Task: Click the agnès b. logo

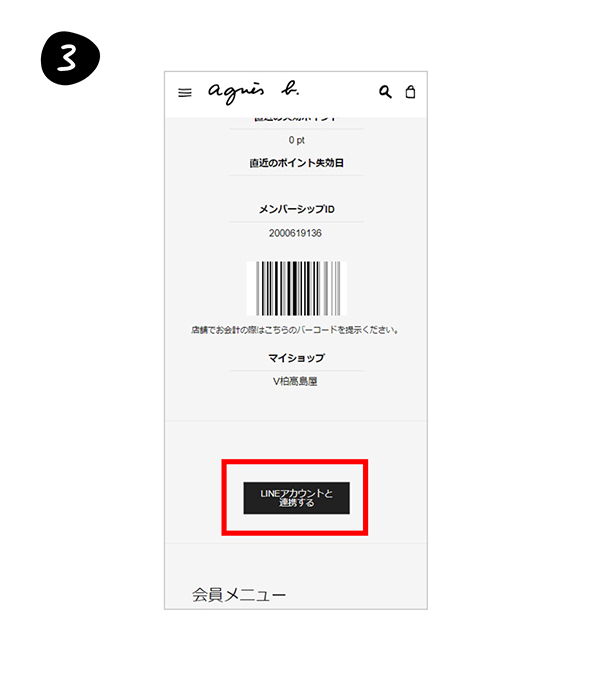Action: pos(253,92)
